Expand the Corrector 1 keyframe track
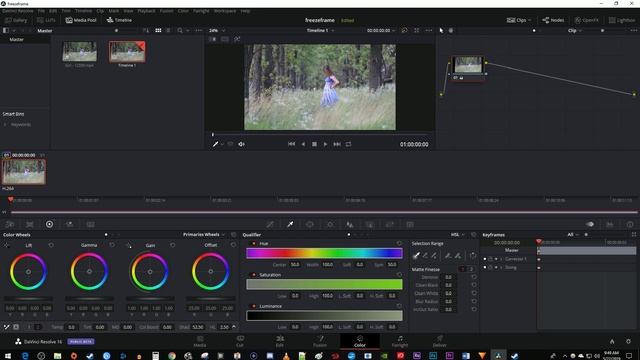Viewport: 640px width, 360px height. 501,259
